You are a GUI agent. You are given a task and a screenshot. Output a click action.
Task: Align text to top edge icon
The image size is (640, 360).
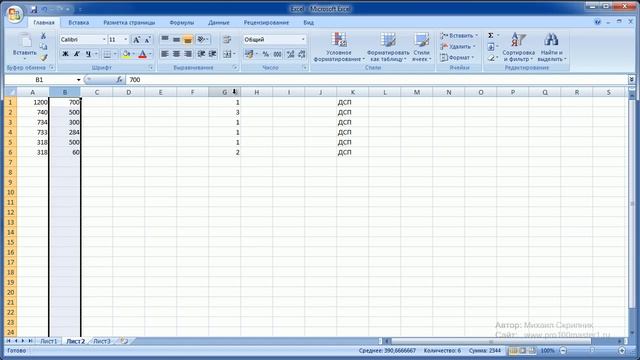(165, 39)
